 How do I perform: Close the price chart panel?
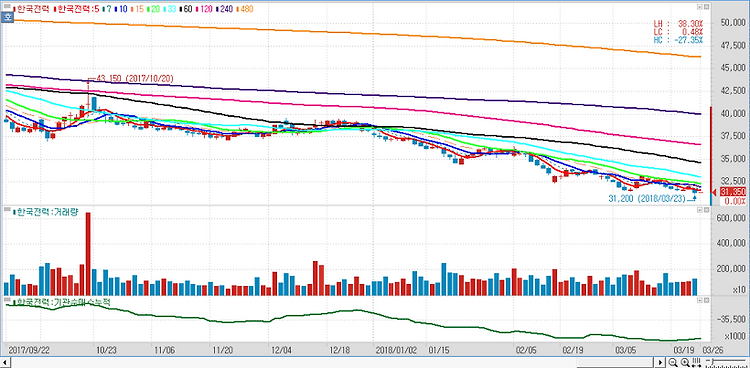(706, 7)
